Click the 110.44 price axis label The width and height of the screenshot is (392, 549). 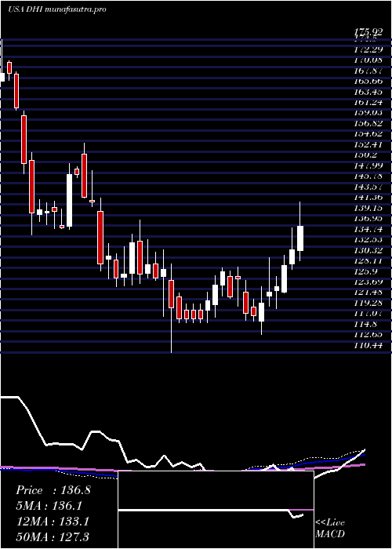coord(368,346)
